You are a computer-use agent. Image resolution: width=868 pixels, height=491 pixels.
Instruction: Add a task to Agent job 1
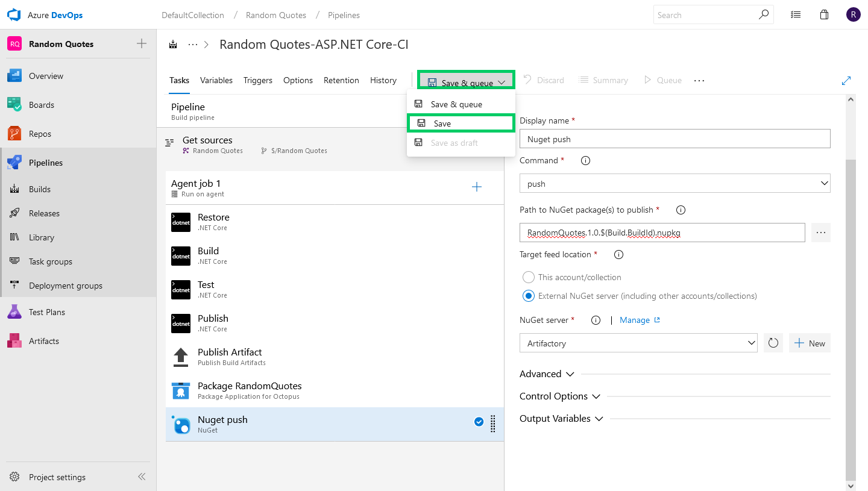[477, 187]
